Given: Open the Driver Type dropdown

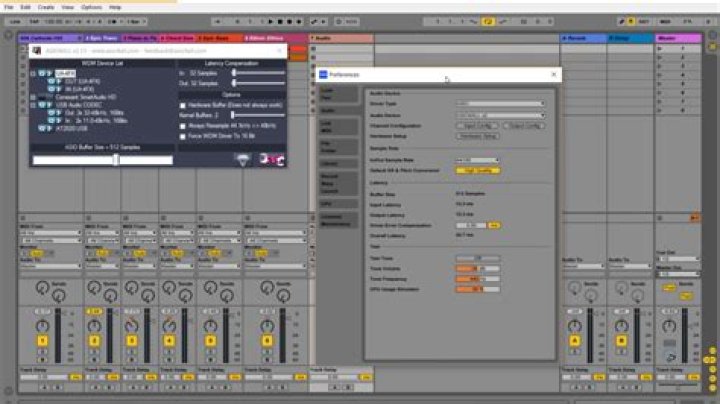Looking at the screenshot, I should point(501,104).
